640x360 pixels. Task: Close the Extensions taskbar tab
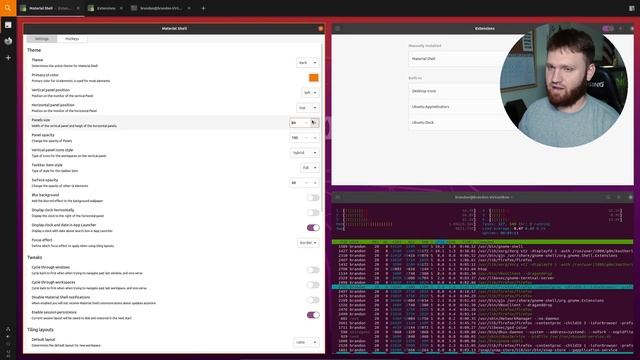pyautogui.click(x=121, y=8)
